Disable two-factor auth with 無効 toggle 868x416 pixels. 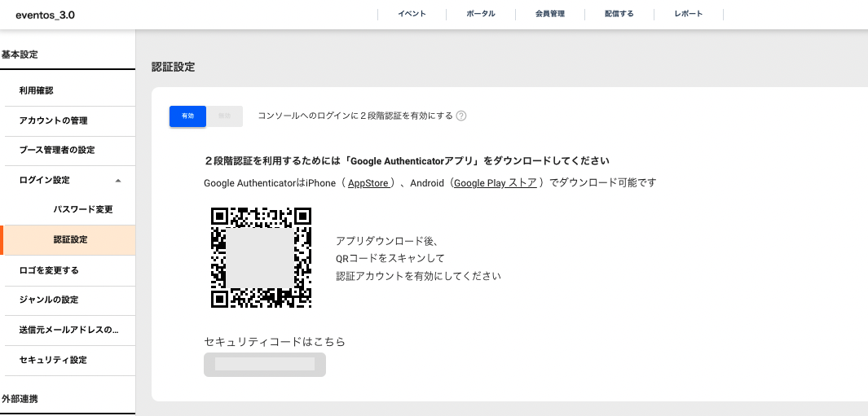pyautogui.click(x=225, y=116)
